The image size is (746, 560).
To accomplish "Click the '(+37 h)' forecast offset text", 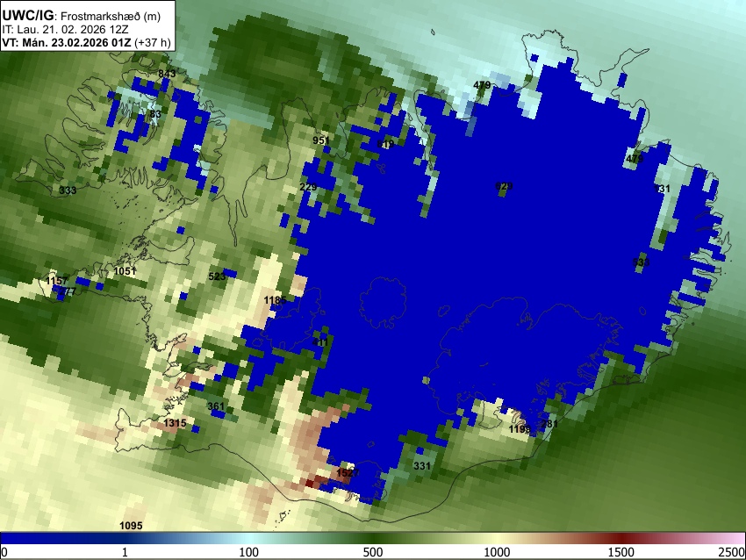I will click(152, 42).
